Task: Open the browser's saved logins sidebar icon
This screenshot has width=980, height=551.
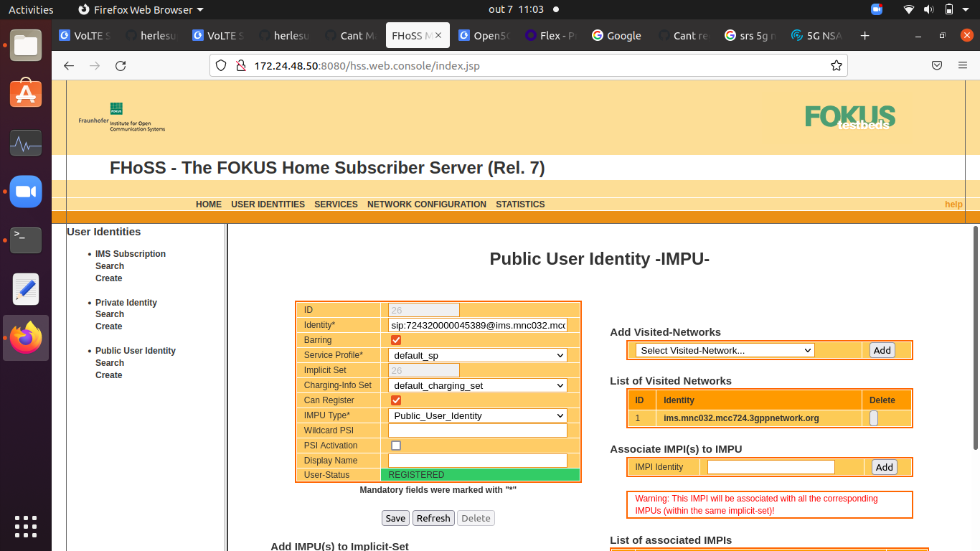Action: tap(937, 65)
